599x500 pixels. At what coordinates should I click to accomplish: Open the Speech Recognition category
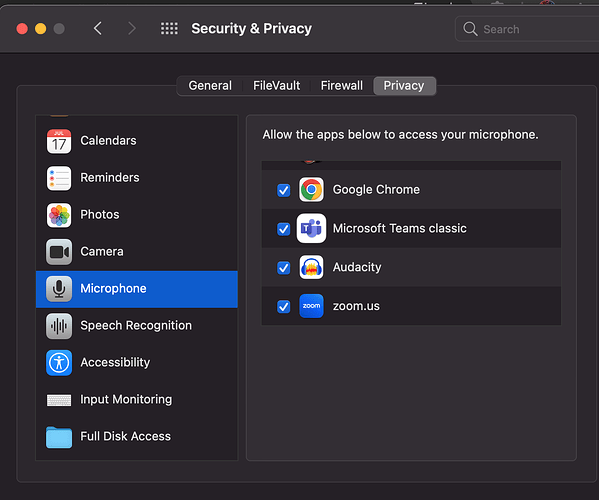pyautogui.click(x=137, y=326)
